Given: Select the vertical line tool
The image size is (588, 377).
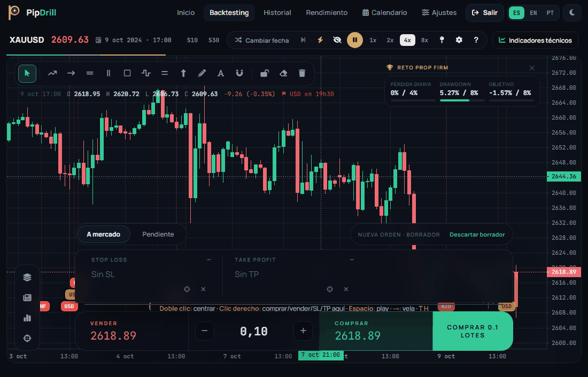Looking at the screenshot, I should 109,74.
